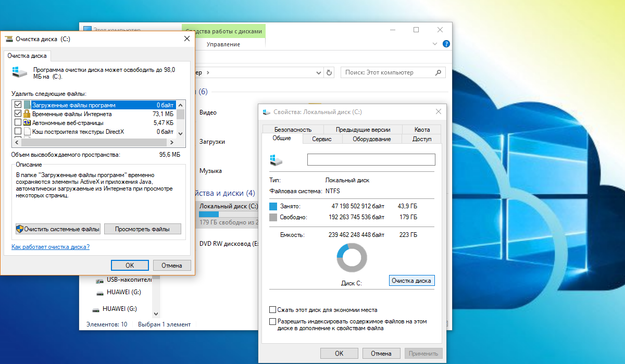The image size is (625, 364).
Task: Uncheck Загруженные файлы программ checkbox
Action: pos(18,105)
